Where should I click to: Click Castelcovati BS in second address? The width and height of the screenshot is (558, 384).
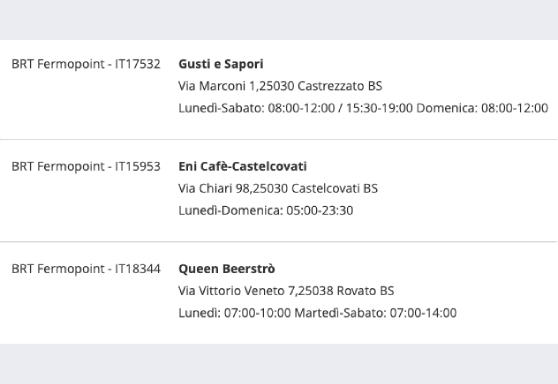pyautogui.click(x=335, y=189)
